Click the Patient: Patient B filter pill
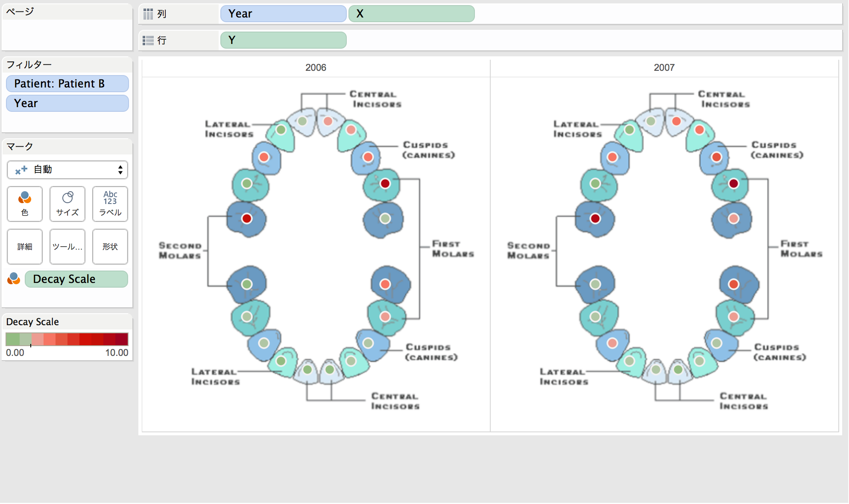 click(x=67, y=84)
